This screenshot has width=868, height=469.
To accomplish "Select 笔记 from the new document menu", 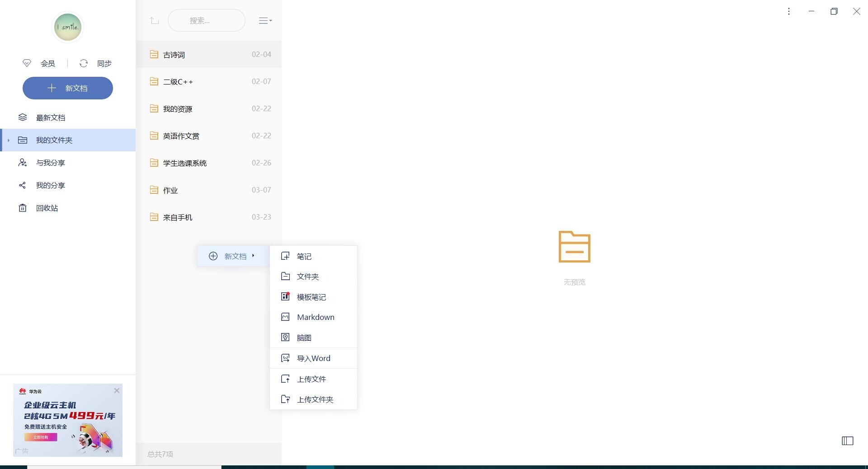I will tap(304, 256).
